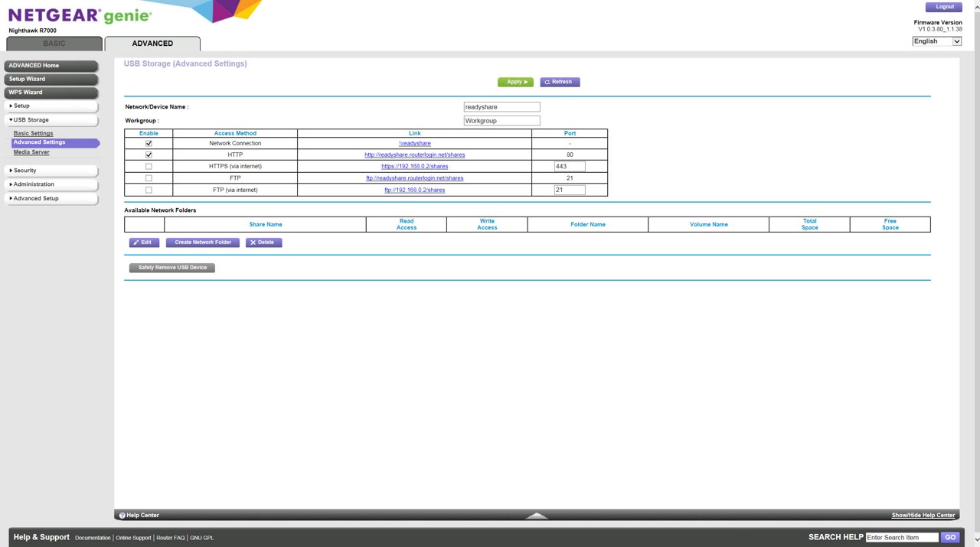Switch to the BASIC tab
Viewport: 980px width, 547px height.
[54, 44]
